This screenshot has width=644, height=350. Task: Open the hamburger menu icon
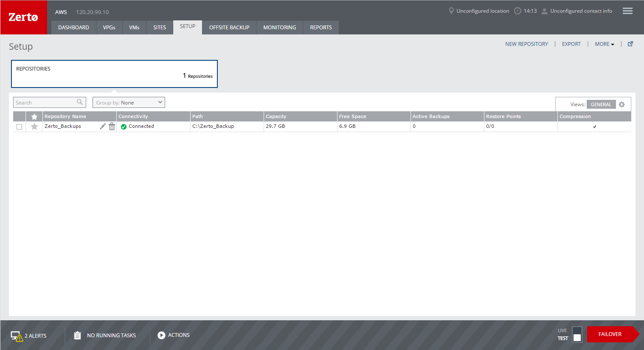coord(627,11)
